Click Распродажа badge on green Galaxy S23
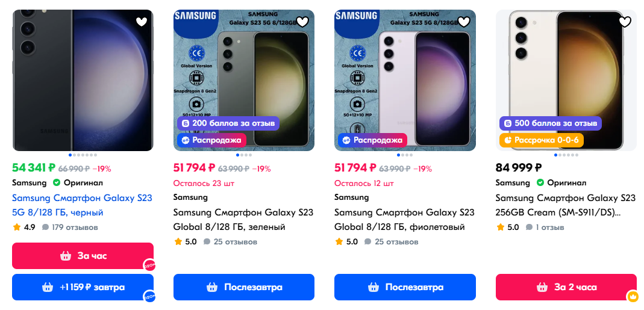Screen dimensions: 644x310 point(211,140)
